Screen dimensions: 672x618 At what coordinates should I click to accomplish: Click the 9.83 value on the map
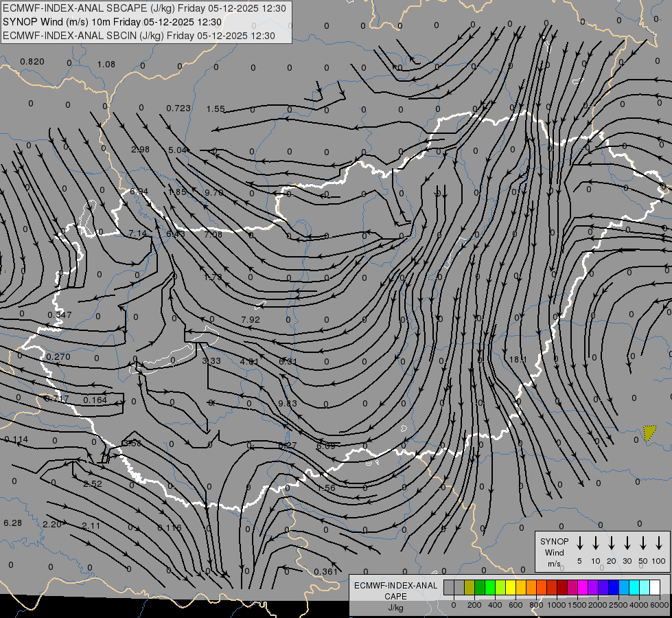tap(288, 403)
